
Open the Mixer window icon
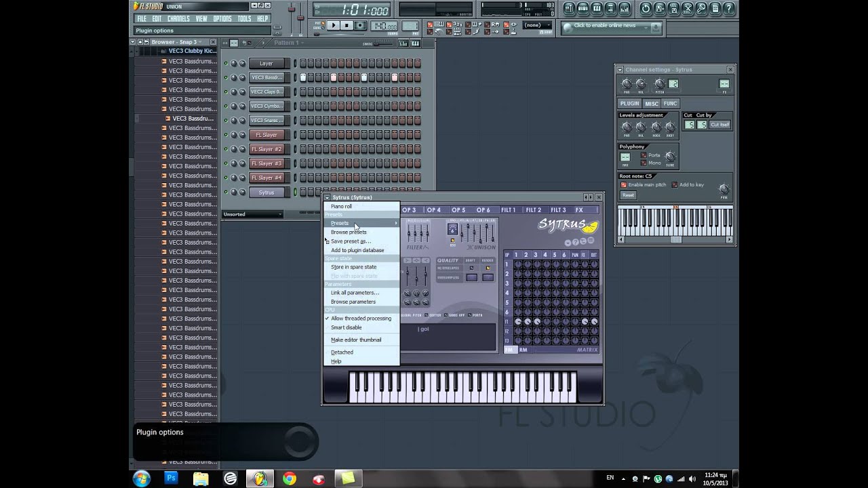tap(625, 8)
